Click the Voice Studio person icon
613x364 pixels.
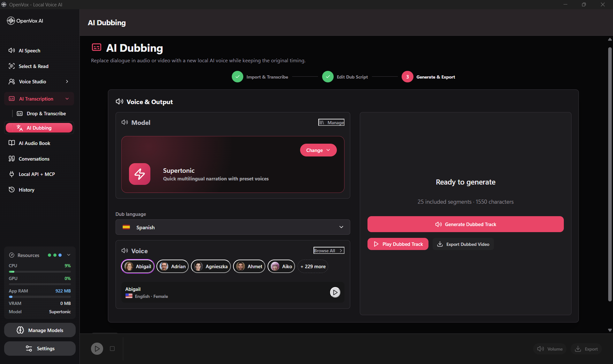(x=12, y=81)
